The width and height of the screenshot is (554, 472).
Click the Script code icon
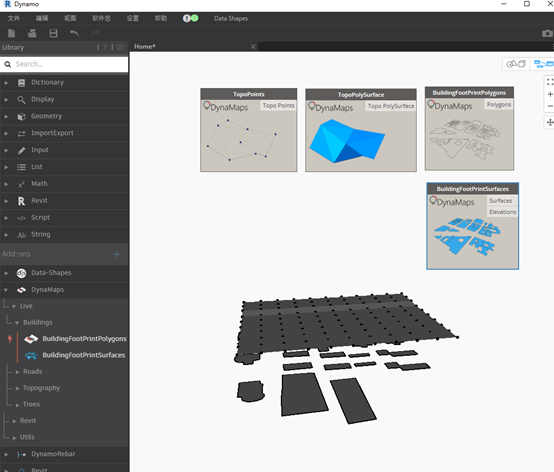click(21, 218)
